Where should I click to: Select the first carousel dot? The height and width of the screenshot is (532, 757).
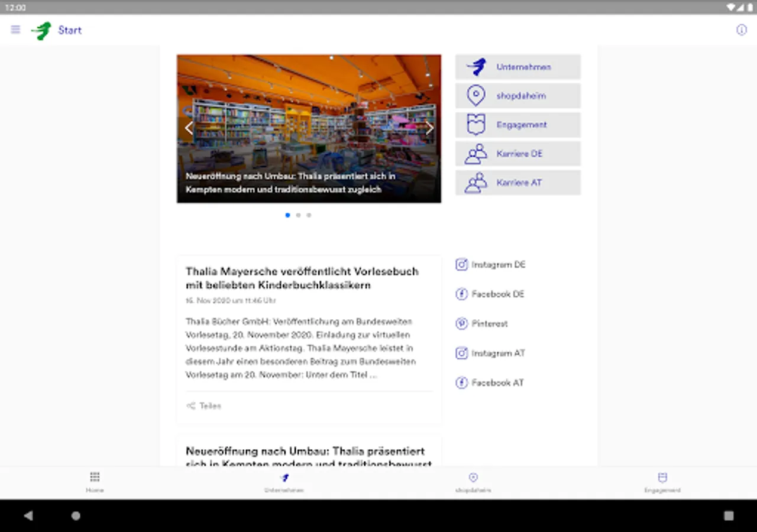[x=287, y=215]
